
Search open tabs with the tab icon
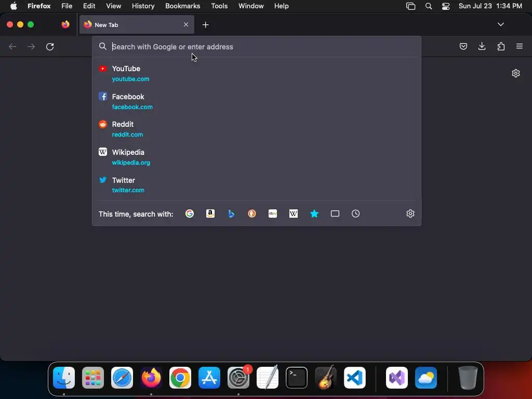[335, 214]
